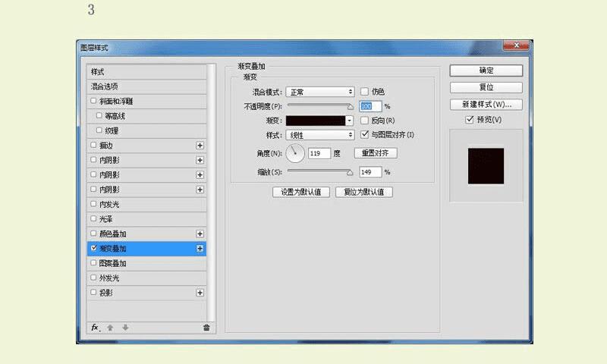Toggle the 反向(R) reverse checkbox
Screen dimensions: 607x364
click(x=364, y=121)
